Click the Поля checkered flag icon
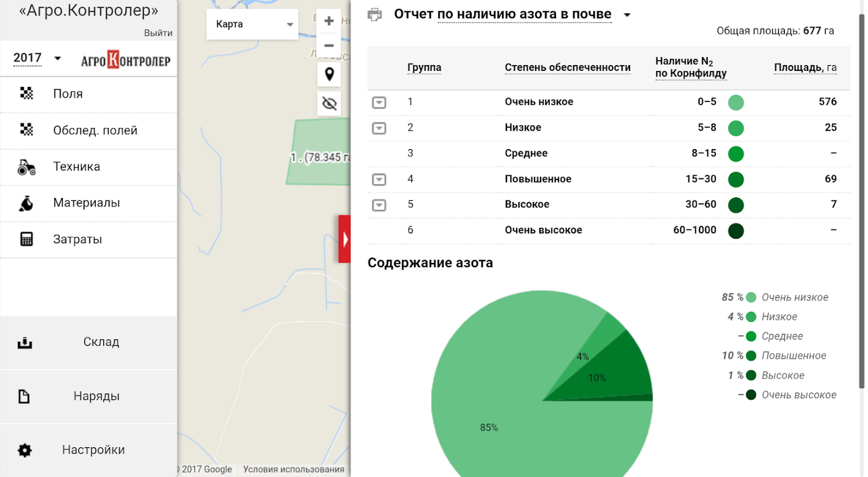This screenshot has width=868, height=477. pos(27,94)
